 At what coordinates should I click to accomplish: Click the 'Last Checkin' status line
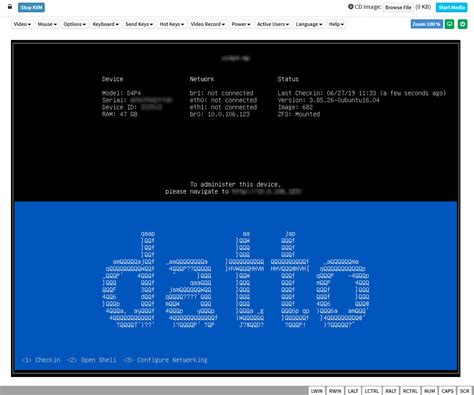[x=362, y=93]
